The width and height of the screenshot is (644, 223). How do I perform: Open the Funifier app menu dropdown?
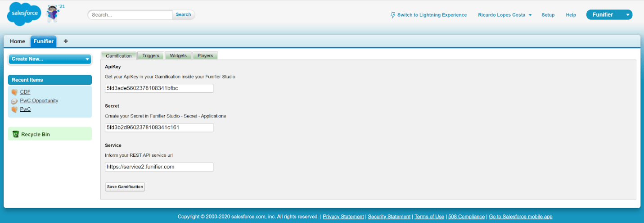[628, 15]
